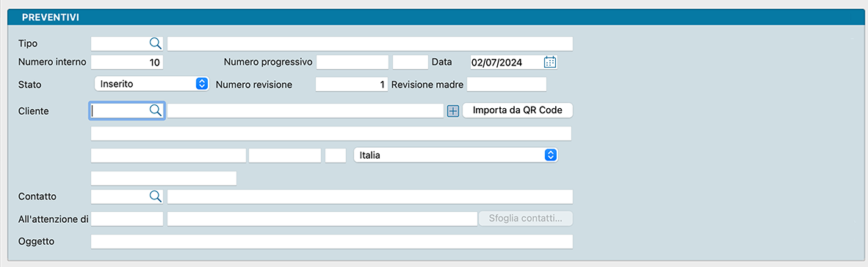This screenshot has height=267, width=868.
Task: Click the Revisione madre field
Action: [507, 84]
